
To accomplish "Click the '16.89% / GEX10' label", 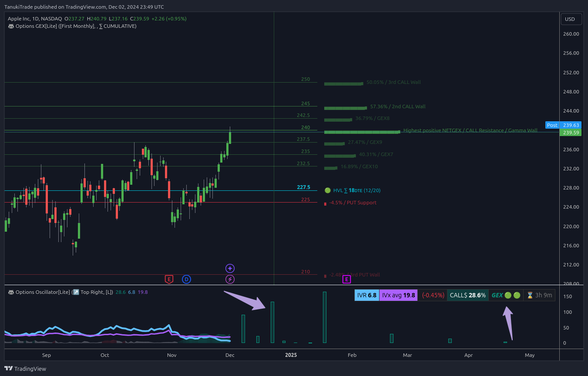I will [x=359, y=166].
